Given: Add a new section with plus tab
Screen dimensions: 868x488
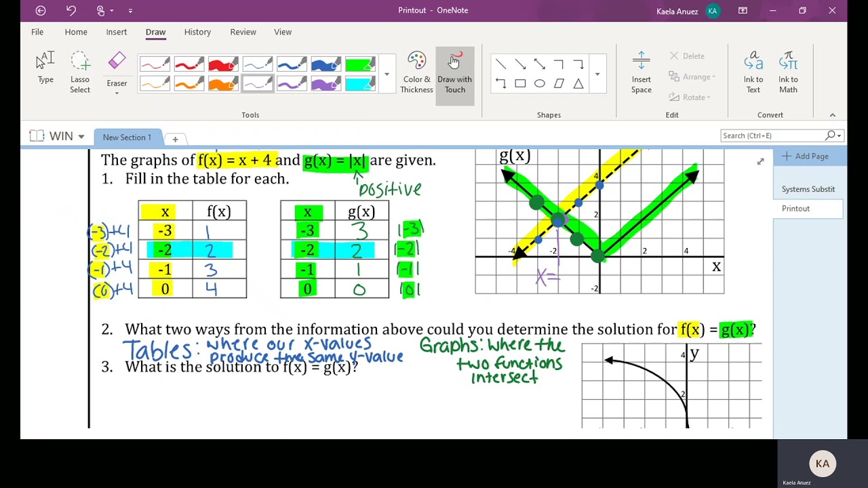Looking at the screenshot, I should (x=175, y=139).
